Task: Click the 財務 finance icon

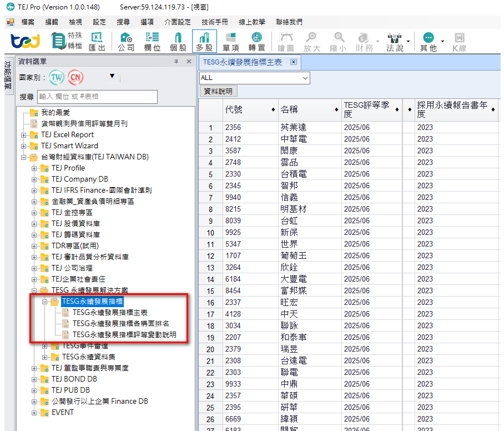Action: coord(364,42)
